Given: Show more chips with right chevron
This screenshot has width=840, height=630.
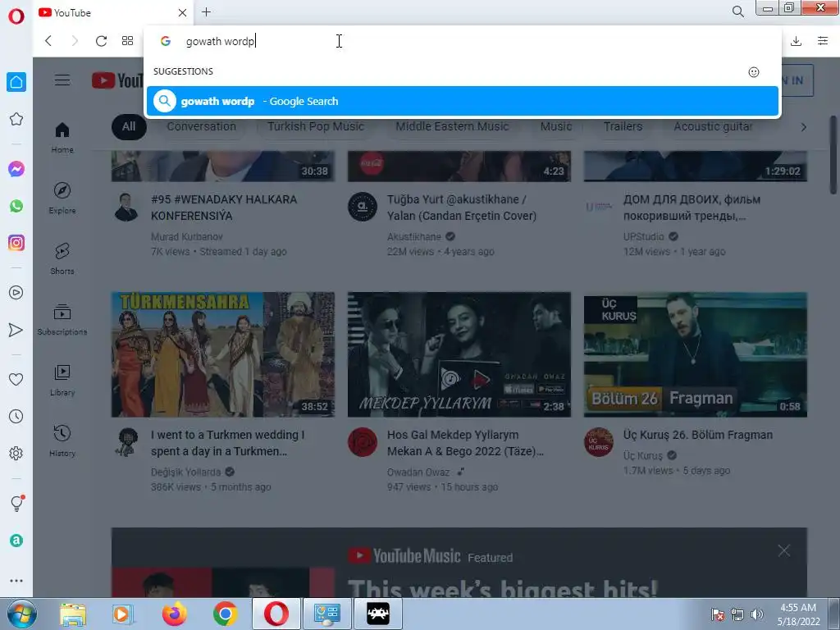Looking at the screenshot, I should [x=803, y=127].
